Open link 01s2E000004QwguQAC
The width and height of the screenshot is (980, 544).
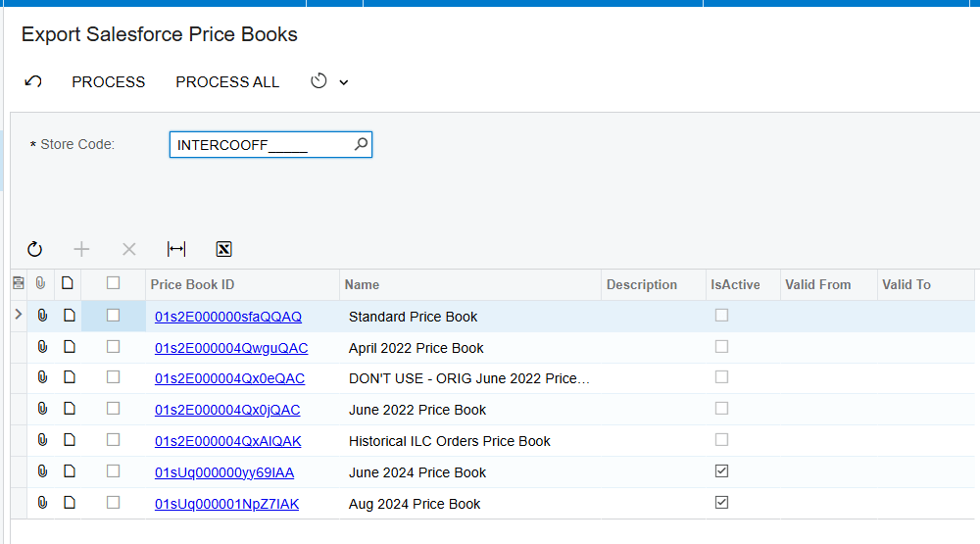tap(231, 348)
